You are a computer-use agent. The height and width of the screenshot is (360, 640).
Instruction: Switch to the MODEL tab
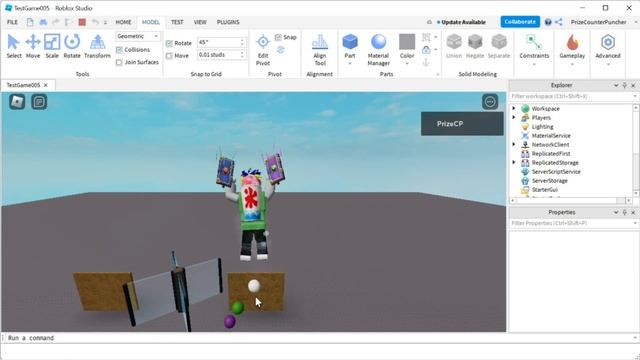[151, 22]
